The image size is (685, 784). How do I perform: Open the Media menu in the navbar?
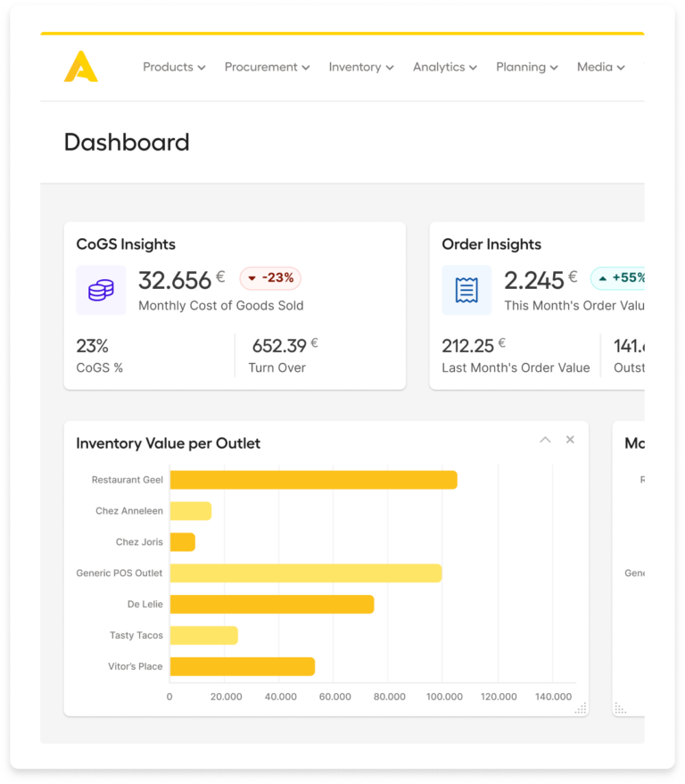(x=600, y=67)
